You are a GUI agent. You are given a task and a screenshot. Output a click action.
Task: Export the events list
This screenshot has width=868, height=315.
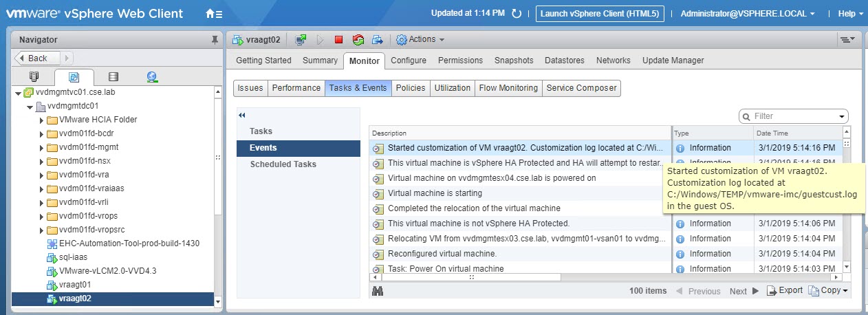click(784, 291)
